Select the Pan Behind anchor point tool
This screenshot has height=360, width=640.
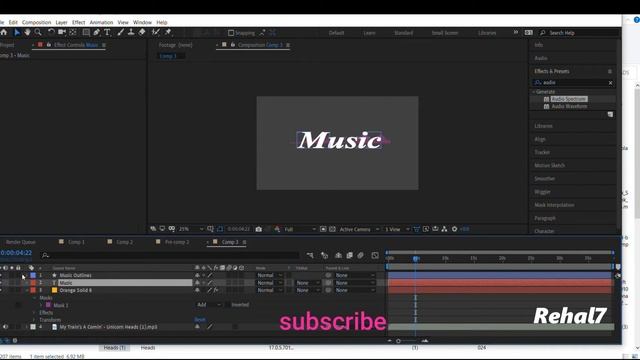coord(73,32)
